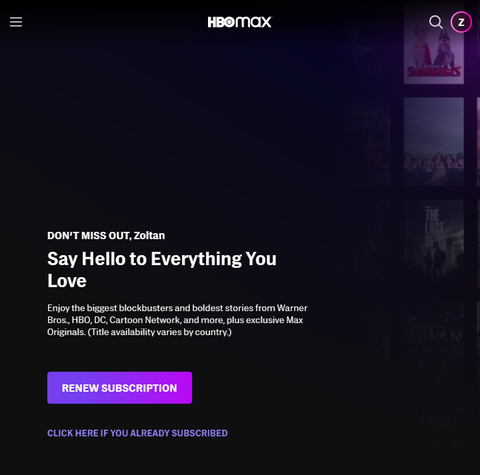Open The Last of Us poster
The height and width of the screenshot is (475, 480).
[x=434, y=243]
